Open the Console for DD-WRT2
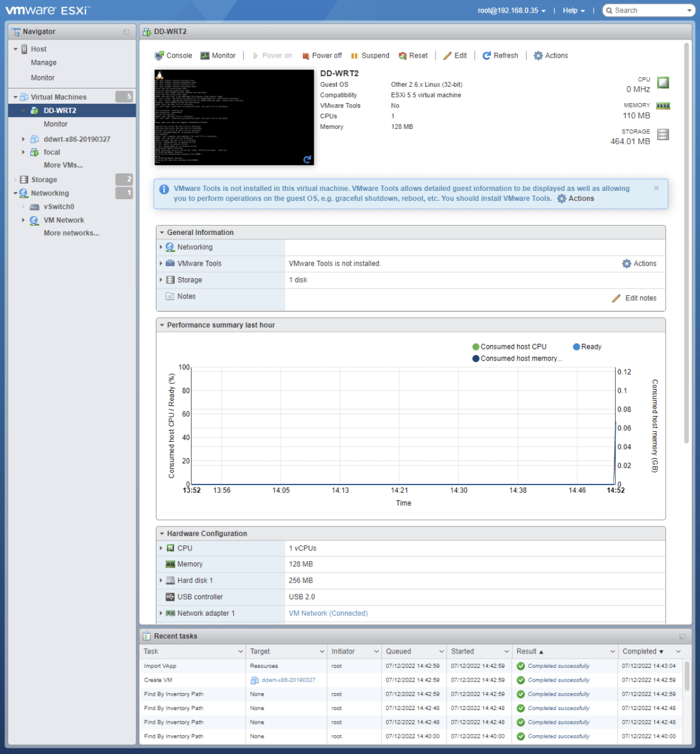700x754 pixels. point(173,55)
